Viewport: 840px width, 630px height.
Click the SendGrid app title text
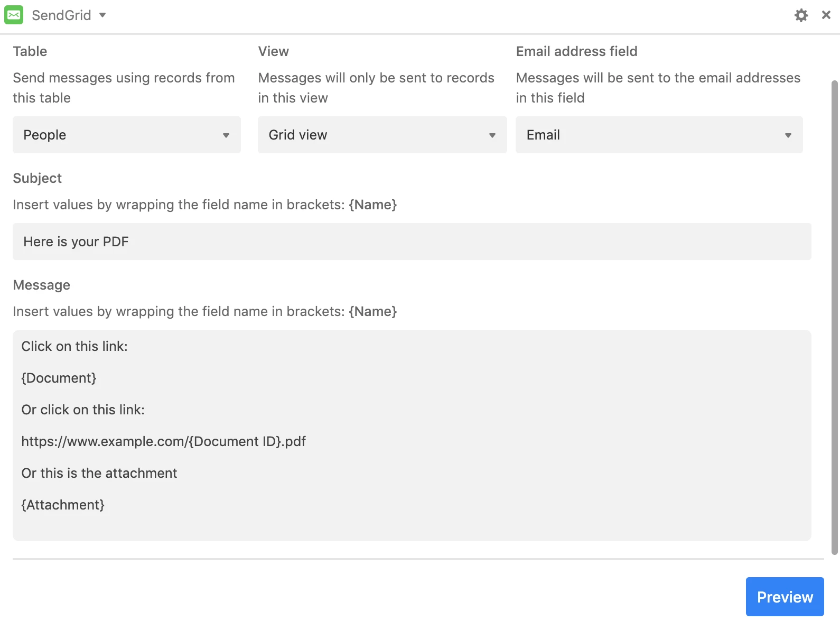coord(61,15)
